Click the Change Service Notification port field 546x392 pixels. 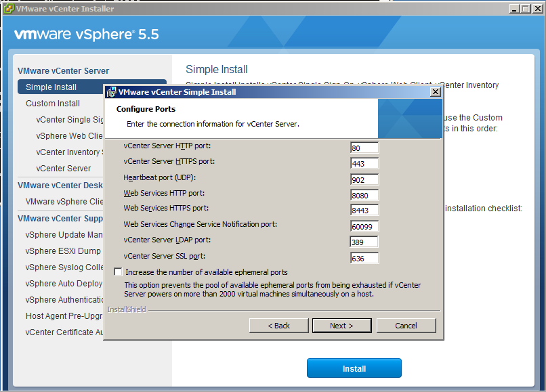point(364,226)
